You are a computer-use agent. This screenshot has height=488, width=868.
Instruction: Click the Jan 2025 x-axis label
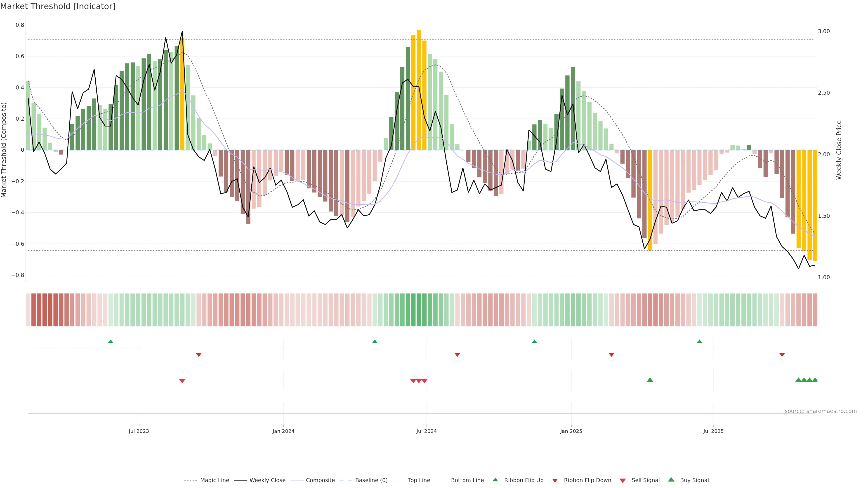click(571, 431)
